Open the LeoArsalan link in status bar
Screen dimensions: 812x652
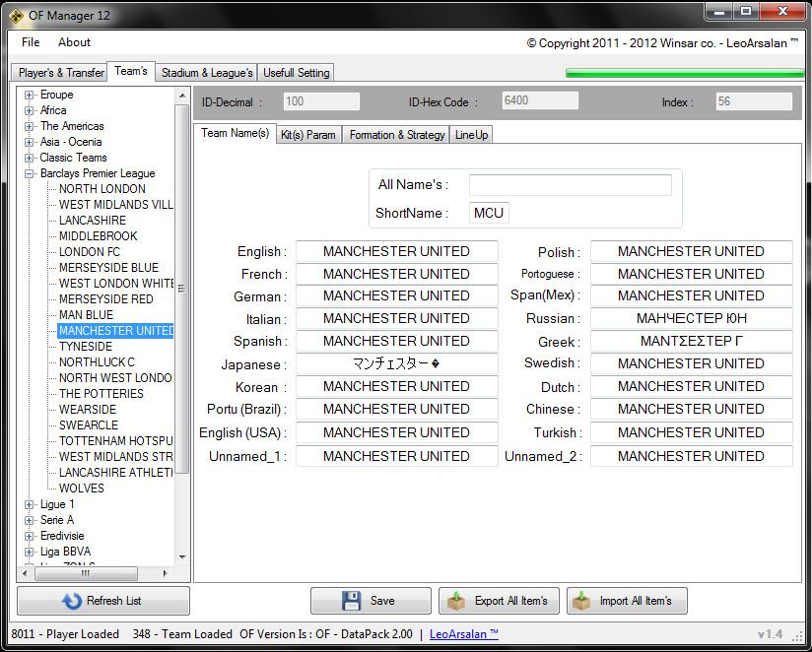[x=464, y=634]
